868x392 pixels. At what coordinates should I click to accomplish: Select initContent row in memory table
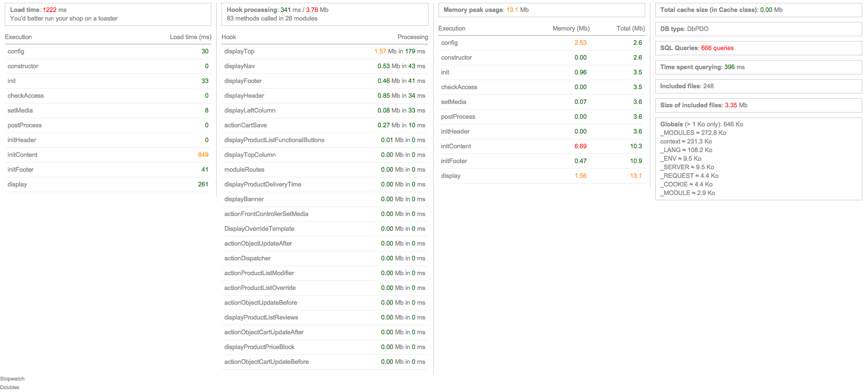pyautogui.click(x=542, y=146)
